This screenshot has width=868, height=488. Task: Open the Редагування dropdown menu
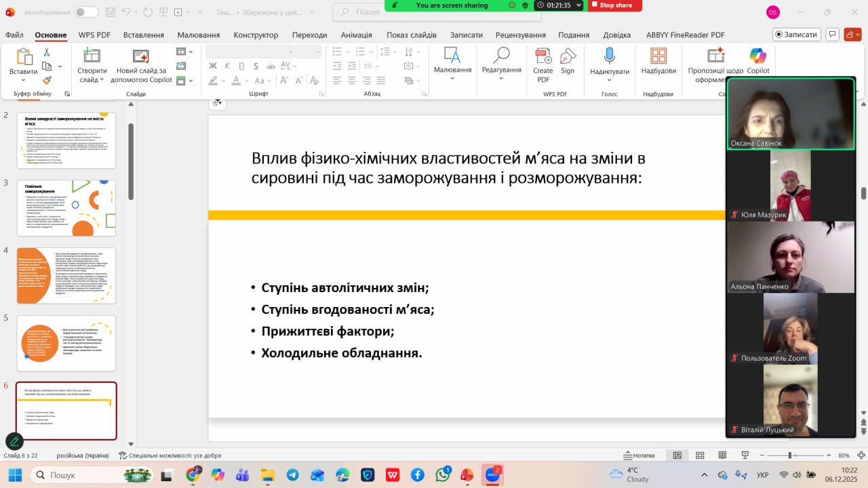tap(501, 73)
